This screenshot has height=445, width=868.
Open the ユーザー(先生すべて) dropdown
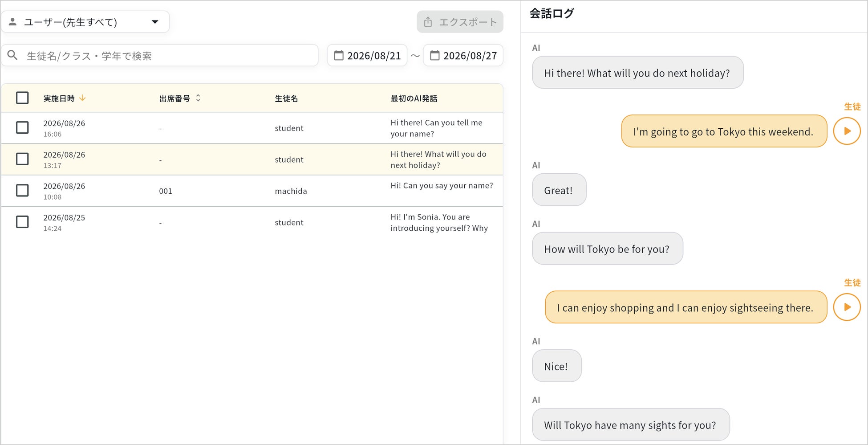click(x=85, y=22)
